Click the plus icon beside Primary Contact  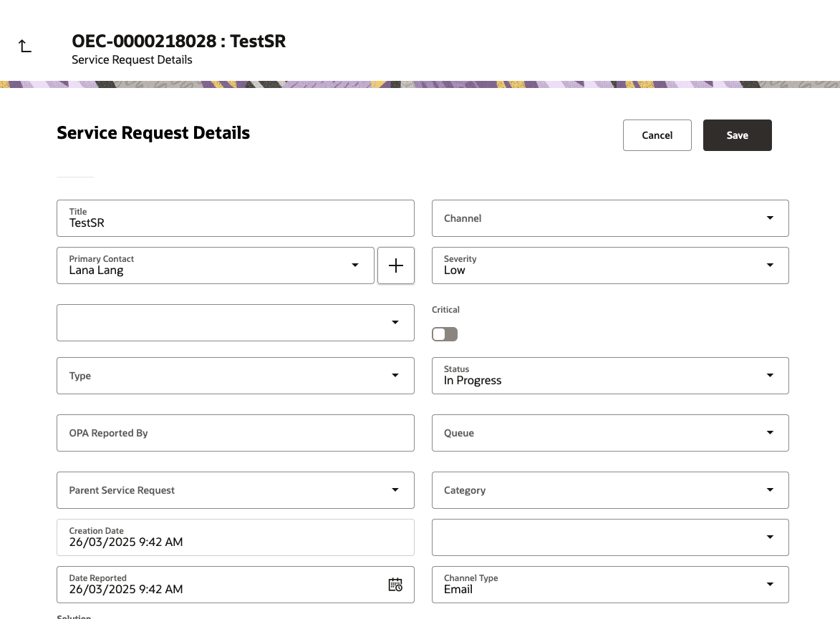(x=396, y=265)
